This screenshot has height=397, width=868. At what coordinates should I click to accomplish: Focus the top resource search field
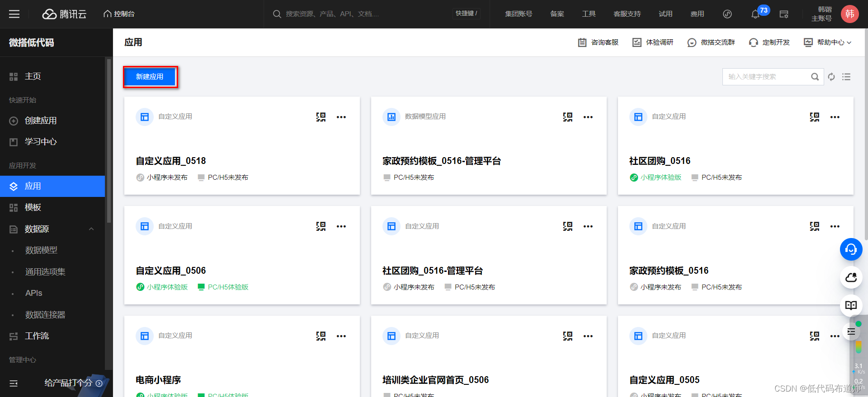pyautogui.click(x=362, y=14)
